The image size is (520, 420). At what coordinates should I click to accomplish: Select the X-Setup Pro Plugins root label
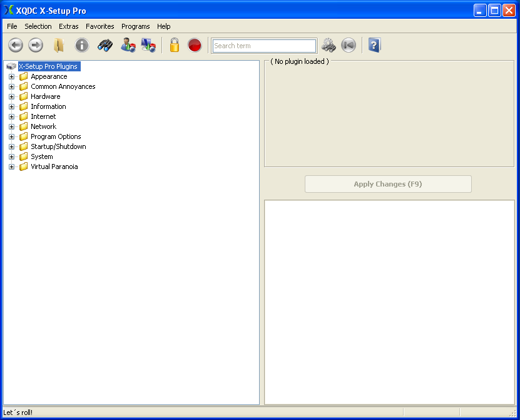pos(48,66)
